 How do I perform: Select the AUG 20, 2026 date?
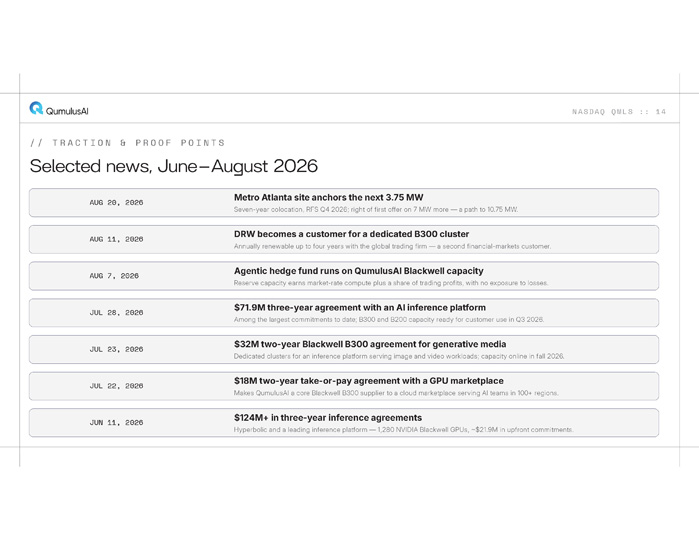116,202
